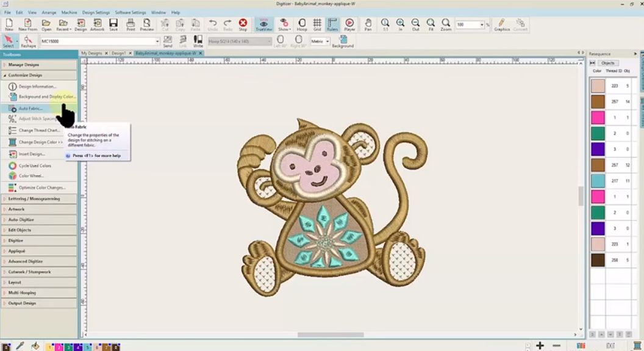Open the File menu
The width and height of the screenshot is (644, 351).
(7, 12)
